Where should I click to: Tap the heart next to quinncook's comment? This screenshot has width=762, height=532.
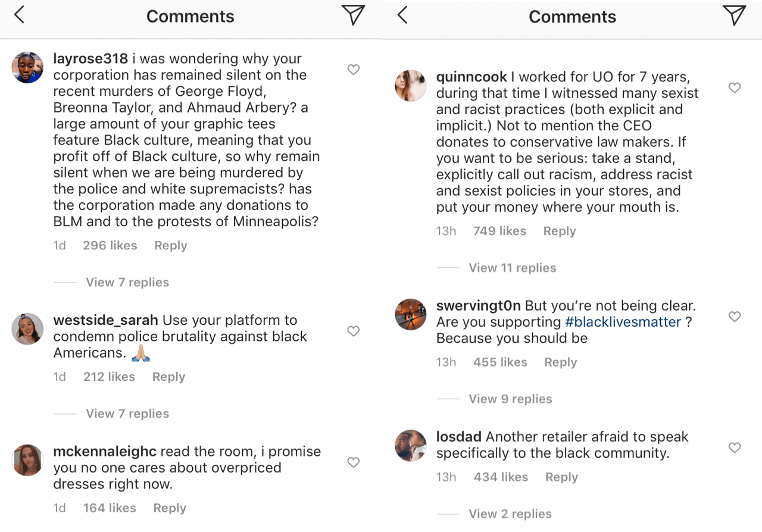click(x=735, y=88)
